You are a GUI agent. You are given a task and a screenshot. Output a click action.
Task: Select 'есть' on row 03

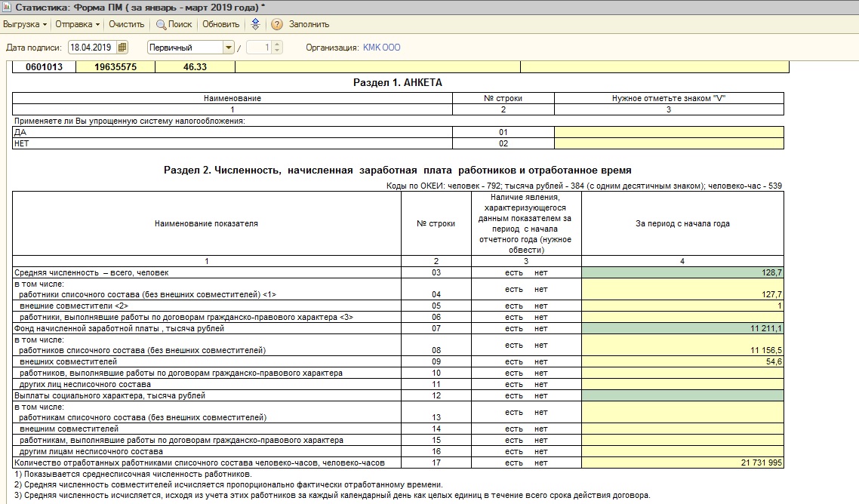pos(514,273)
